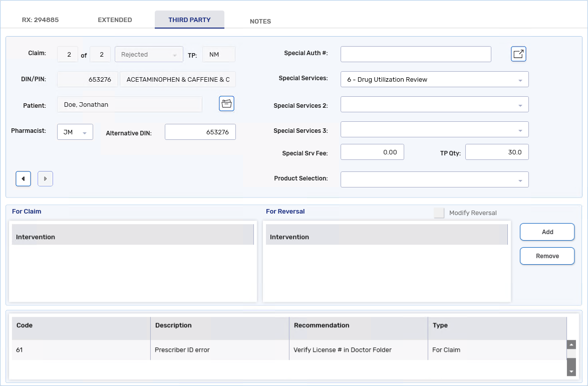Switch to the Extended tab
Image resolution: width=588 pixels, height=386 pixels.
pyautogui.click(x=115, y=20)
